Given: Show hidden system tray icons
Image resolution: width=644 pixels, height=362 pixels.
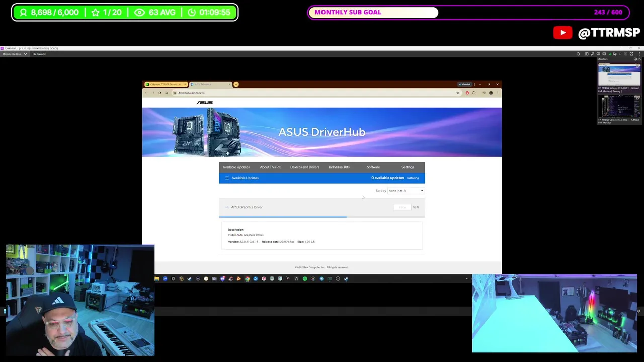Looking at the screenshot, I should [466, 279].
